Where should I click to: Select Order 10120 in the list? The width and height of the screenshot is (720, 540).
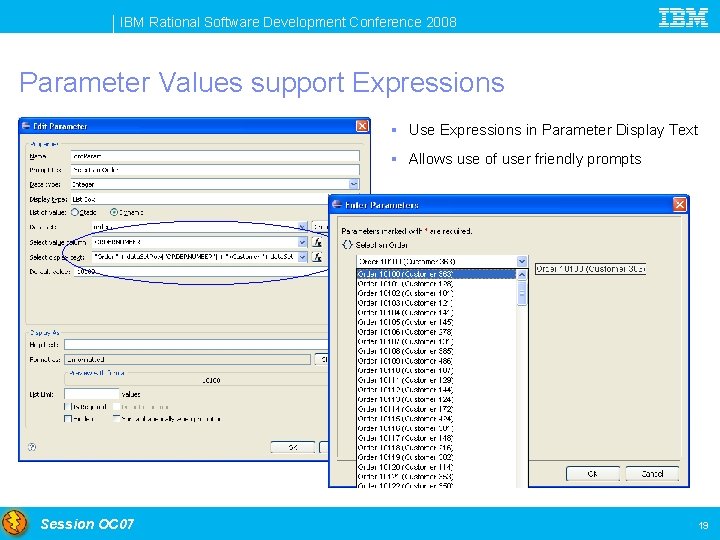point(436,467)
